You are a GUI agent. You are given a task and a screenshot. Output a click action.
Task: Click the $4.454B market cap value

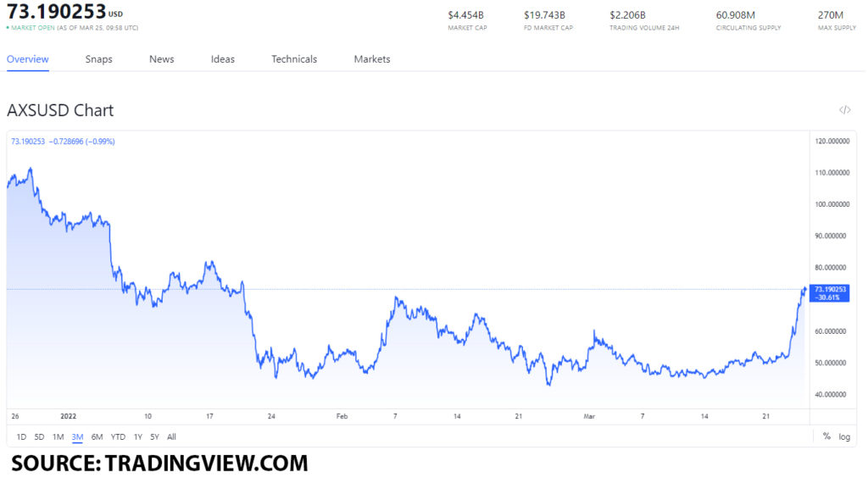pos(466,15)
